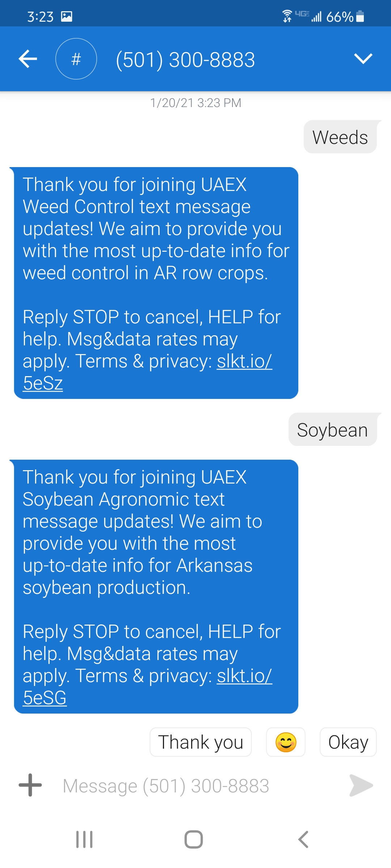Tap the (501) 300-8883 header title
The height and width of the screenshot is (868, 391).
[185, 60]
